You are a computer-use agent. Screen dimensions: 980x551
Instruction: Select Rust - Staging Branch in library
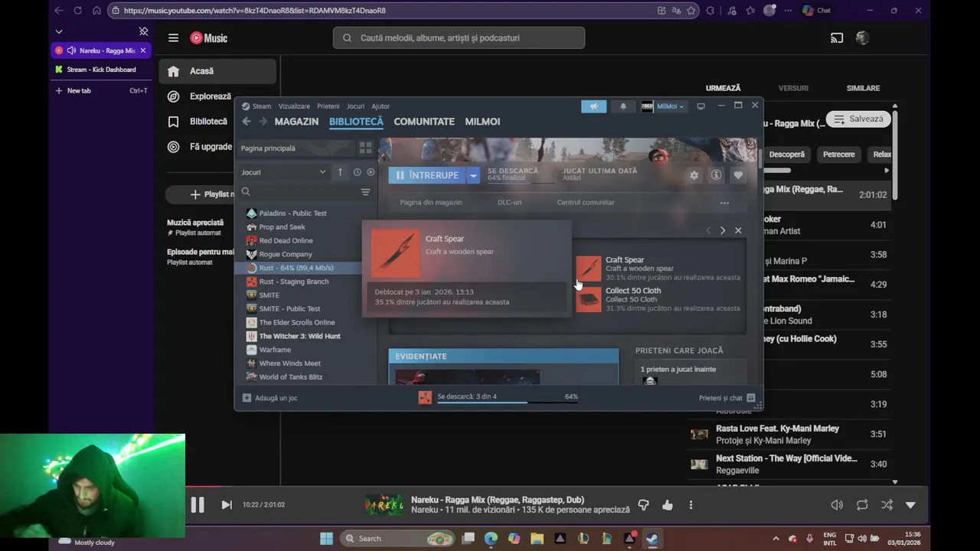(294, 282)
